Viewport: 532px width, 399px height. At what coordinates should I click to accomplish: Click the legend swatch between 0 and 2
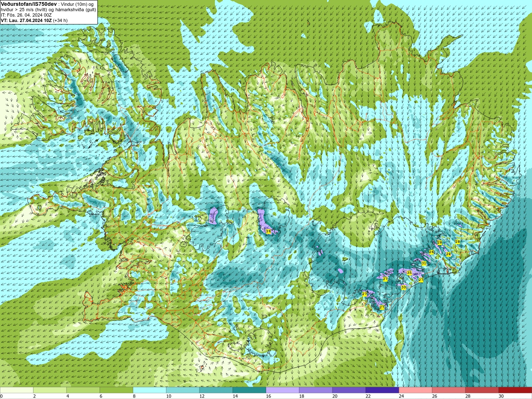click(x=17, y=390)
